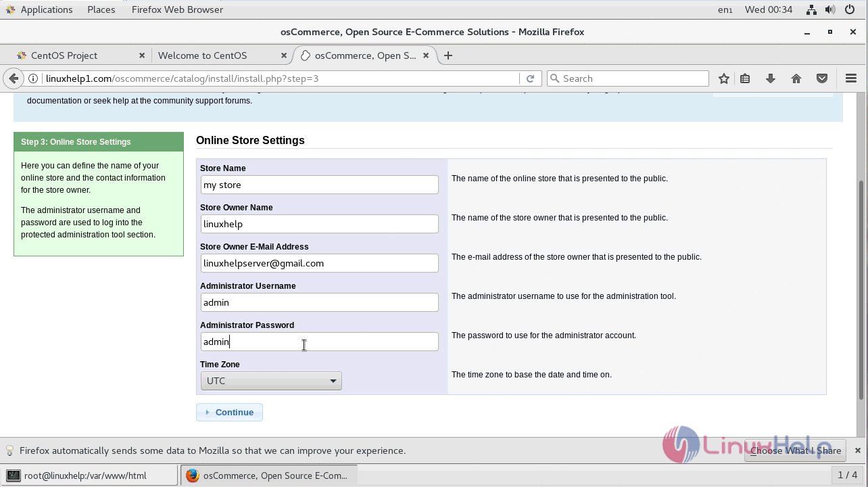Viewport: 868px width, 487px height.
Task: Go back with Firefox back arrow
Action: (x=14, y=78)
